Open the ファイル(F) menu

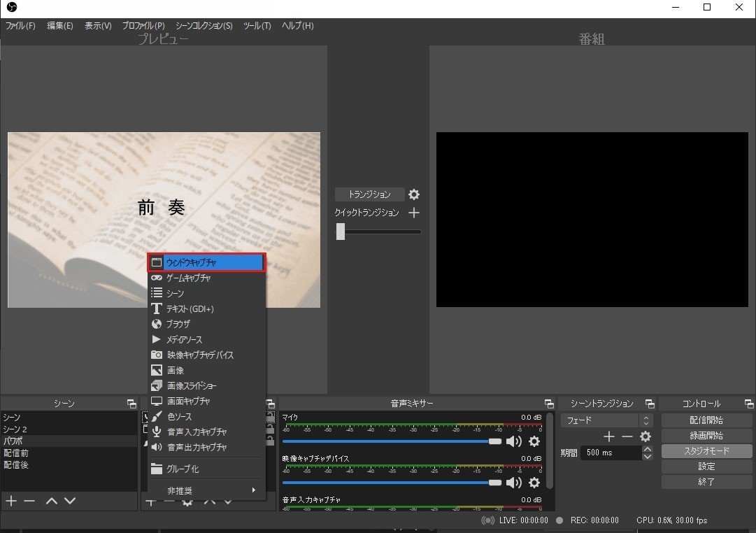click(x=20, y=26)
